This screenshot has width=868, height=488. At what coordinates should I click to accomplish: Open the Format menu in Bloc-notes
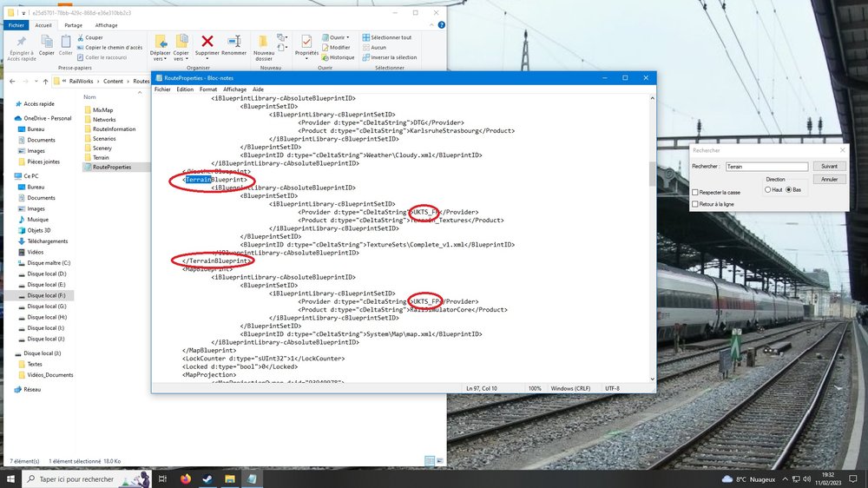click(208, 89)
